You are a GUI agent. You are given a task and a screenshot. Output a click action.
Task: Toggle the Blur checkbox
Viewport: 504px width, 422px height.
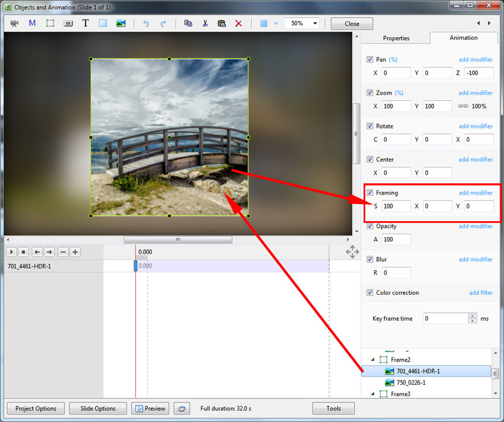pyautogui.click(x=370, y=259)
